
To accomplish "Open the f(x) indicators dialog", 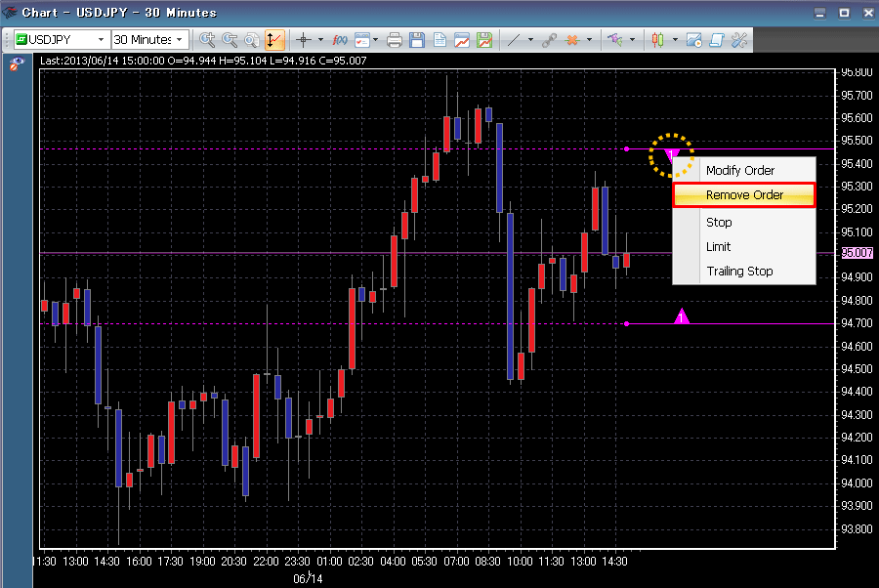I will pyautogui.click(x=340, y=40).
